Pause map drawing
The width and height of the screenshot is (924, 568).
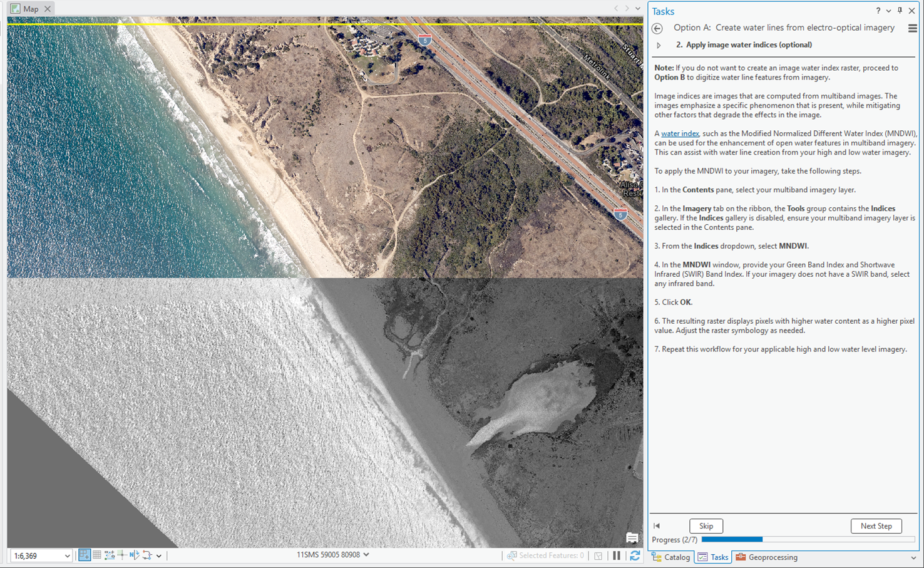tap(617, 555)
